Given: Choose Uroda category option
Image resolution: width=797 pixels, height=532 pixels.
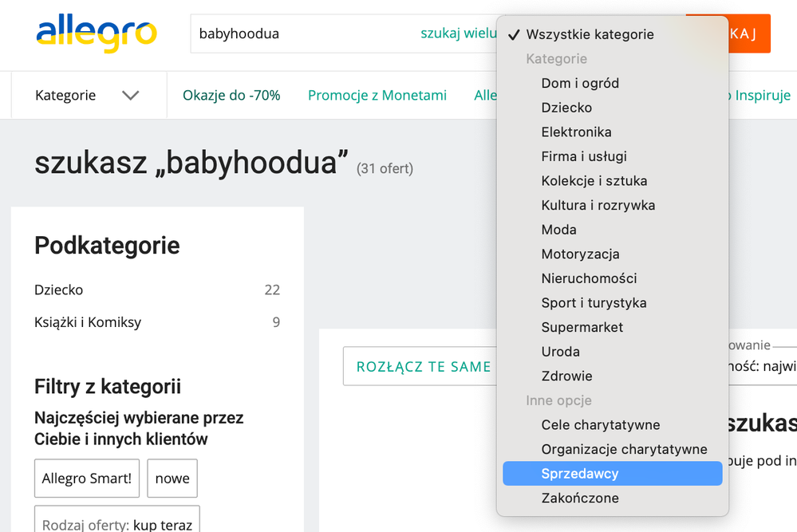Looking at the screenshot, I should pos(612,352).
